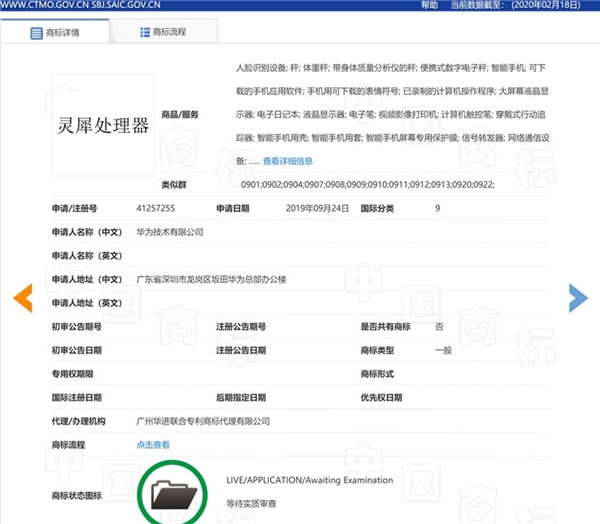This screenshot has width=600, height=524.
Task: Select applicant name 华为技术有限公司
Action: 170,231
